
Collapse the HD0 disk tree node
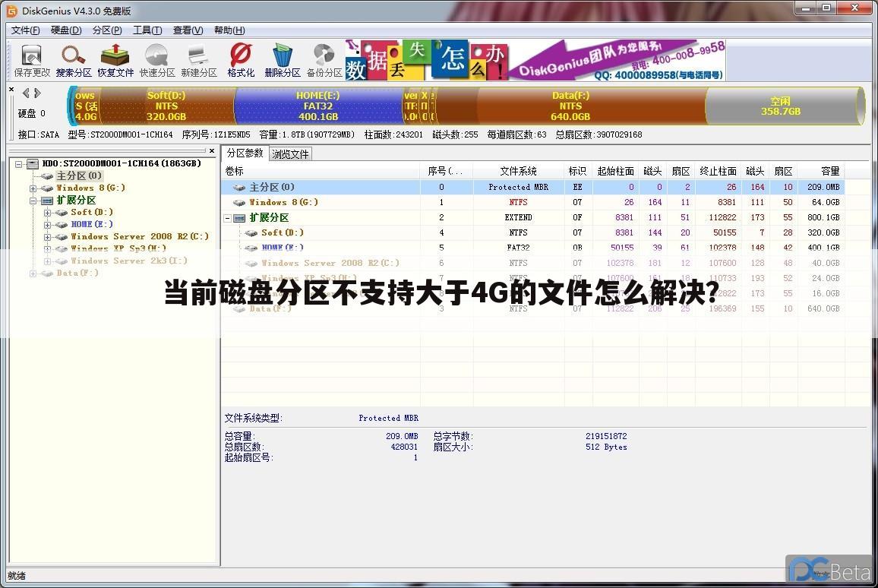19,163
